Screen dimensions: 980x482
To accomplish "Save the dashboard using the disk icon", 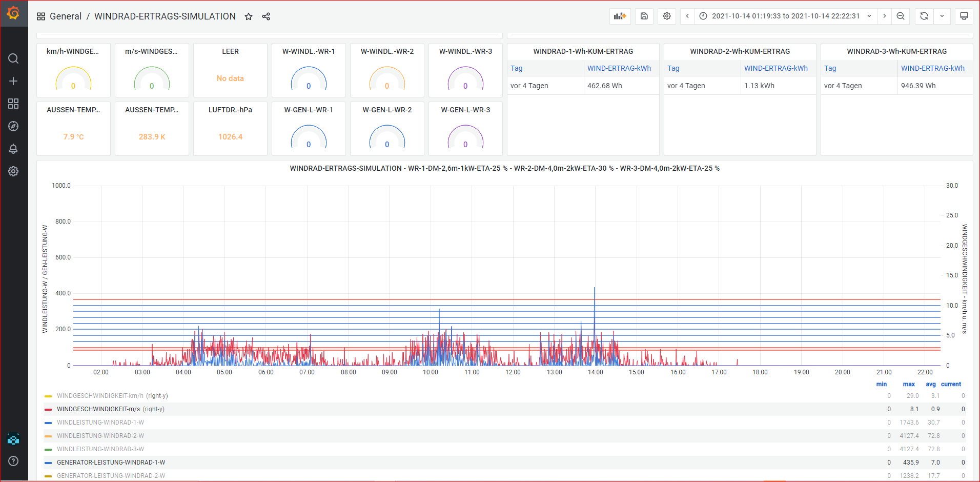I will (644, 16).
